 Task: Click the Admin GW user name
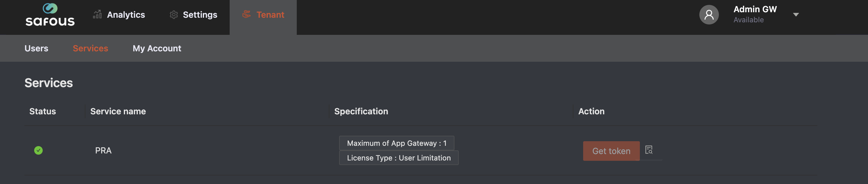755,9
